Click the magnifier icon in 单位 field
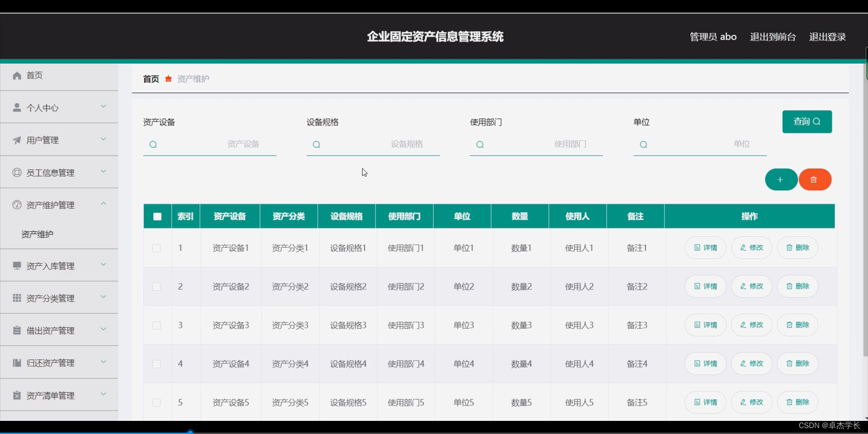The height and width of the screenshot is (434, 868). (x=643, y=145)
